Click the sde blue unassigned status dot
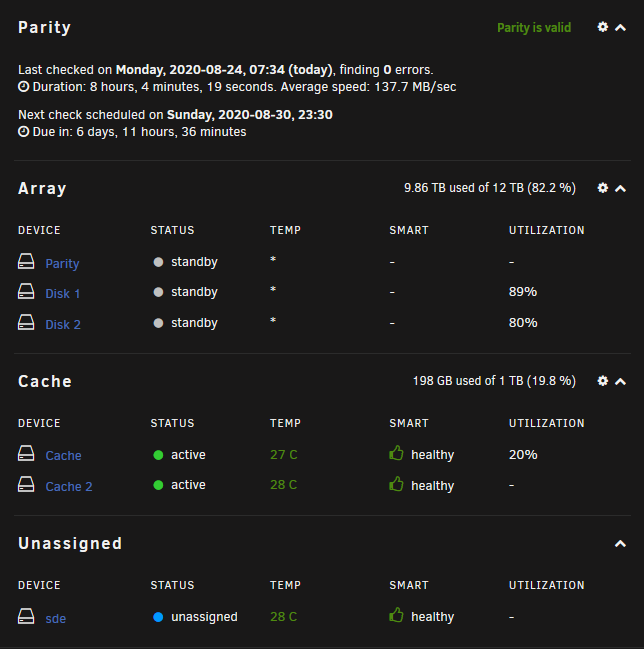The width and height of the screenshot is (644, 649). click(x=158, y=617)
